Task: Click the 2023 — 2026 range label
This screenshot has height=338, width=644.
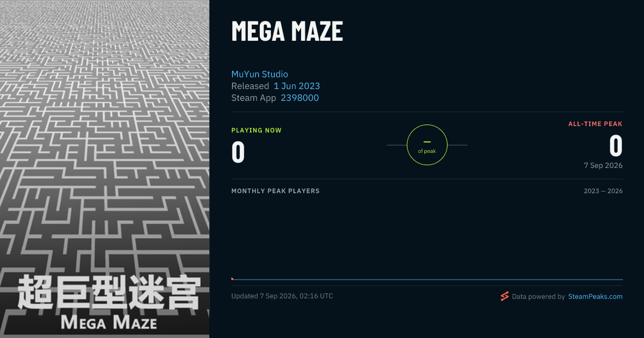Action: [603, 191]
